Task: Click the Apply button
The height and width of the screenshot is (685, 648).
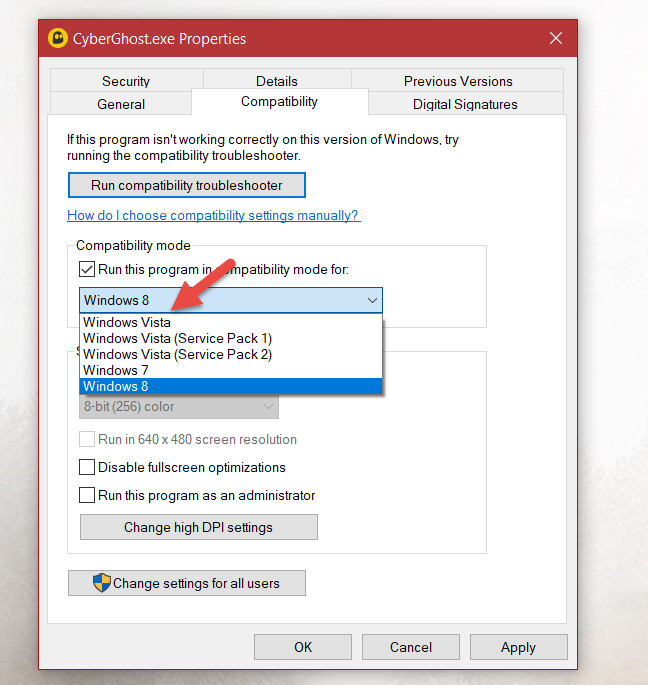Action: tap(519, 647)
